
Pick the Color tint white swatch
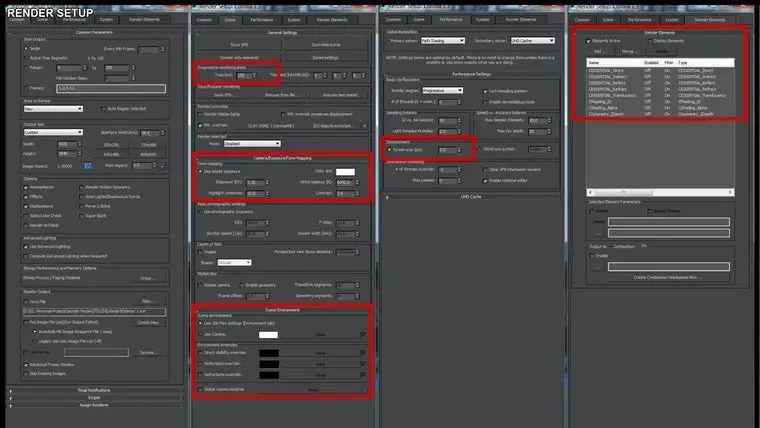tap(345, 172)
